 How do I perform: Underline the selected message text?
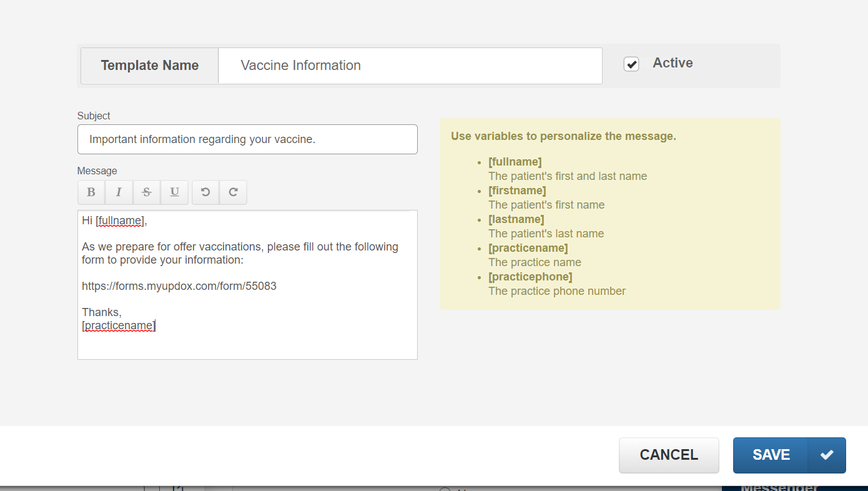click(175, 192)
